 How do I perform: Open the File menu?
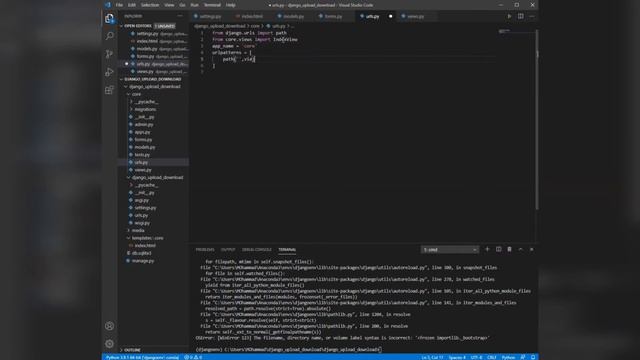pos(119,5)
